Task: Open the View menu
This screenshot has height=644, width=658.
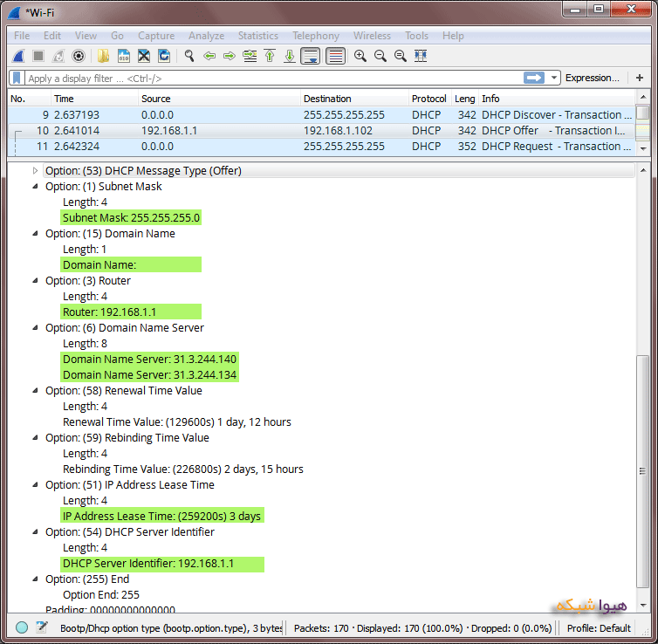Action: 86,36
